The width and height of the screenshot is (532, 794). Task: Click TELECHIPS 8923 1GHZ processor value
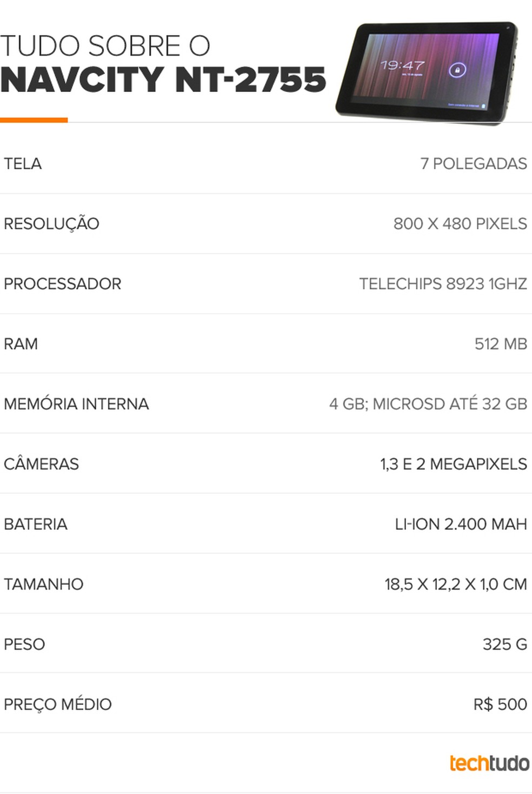(443, 284)
